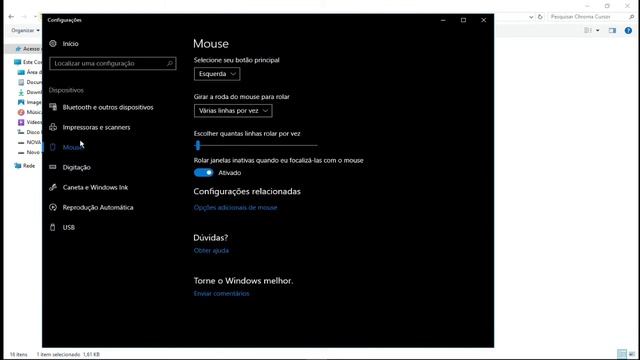This screenshot has width=640, height=360.
Task: Select Acesso rápido in Explorer tree
Action: [x=28, y=49]
